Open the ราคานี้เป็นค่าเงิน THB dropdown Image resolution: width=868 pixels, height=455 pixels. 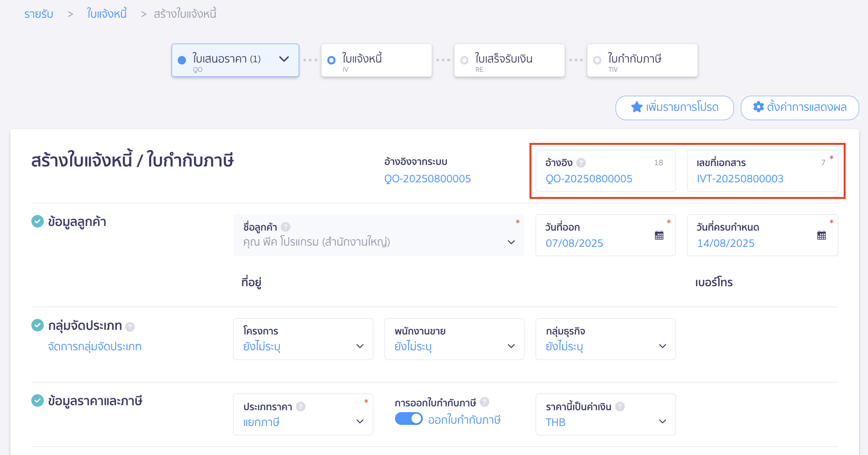coord(606,414)
